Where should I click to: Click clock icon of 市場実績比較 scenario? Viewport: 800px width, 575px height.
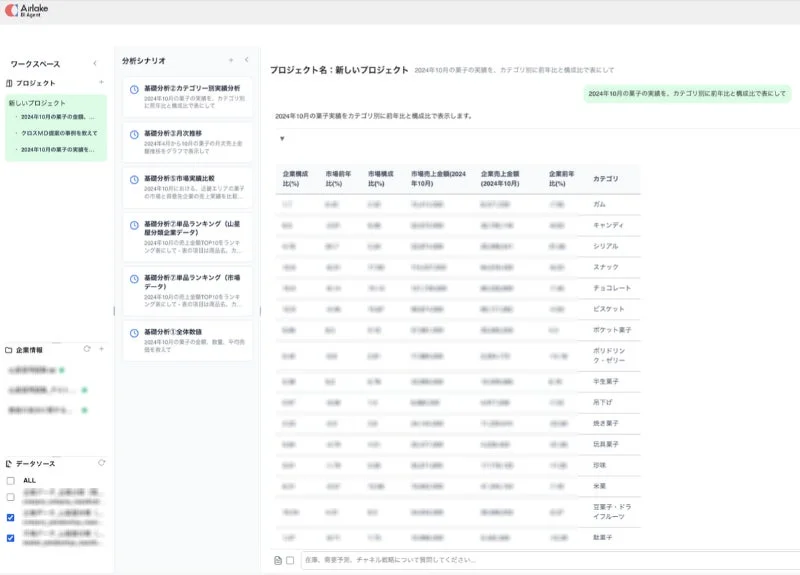[134, 180]
